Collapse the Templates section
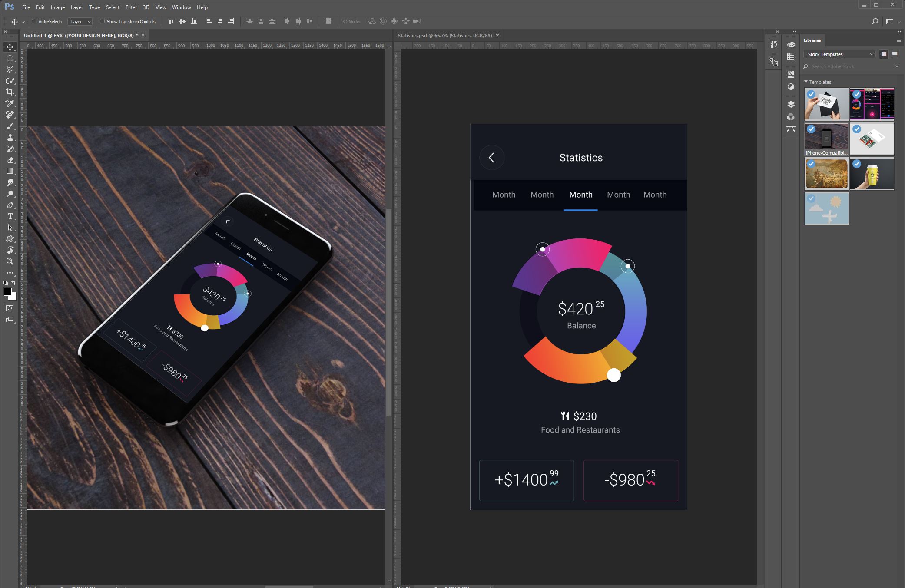905x588 pixels. pos(806,82)
